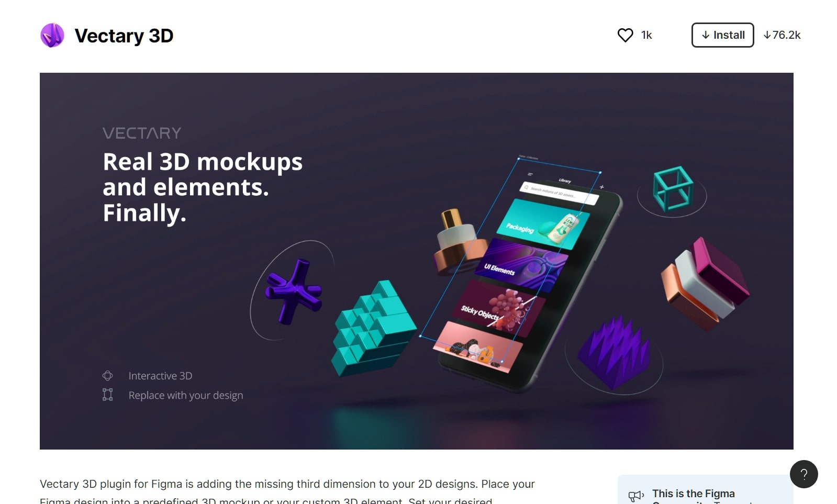Click the search field in phone mockup
This screenshot has height=504, width=837.
pos(559,193)
